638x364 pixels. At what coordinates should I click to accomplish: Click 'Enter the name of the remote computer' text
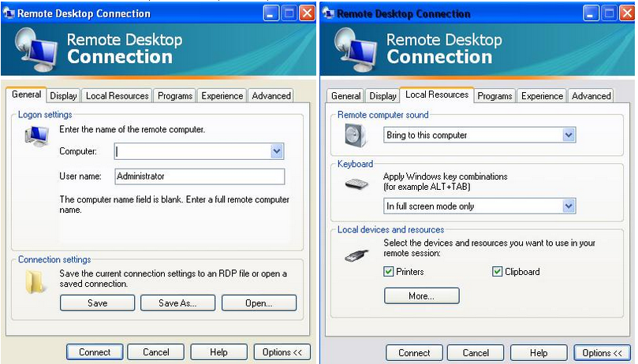point(132,129)
